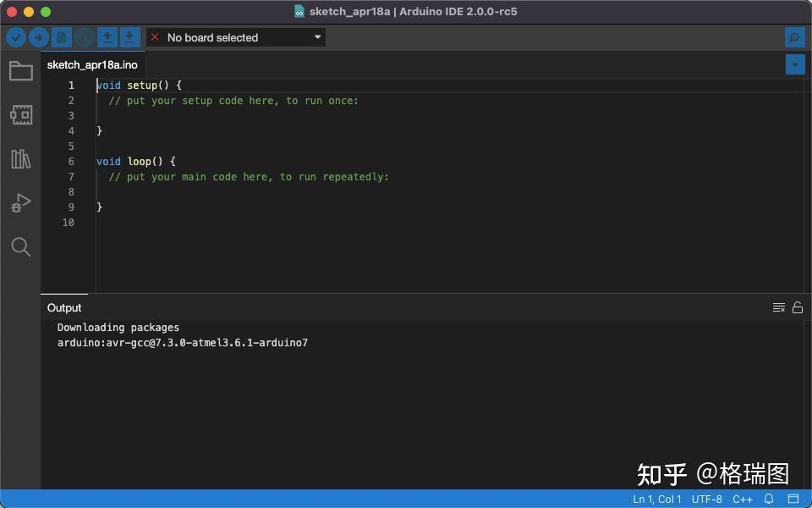This screenshot has height=508, width=812.
Task: Open the Search sidebar
Action: [x=20, y=246]
